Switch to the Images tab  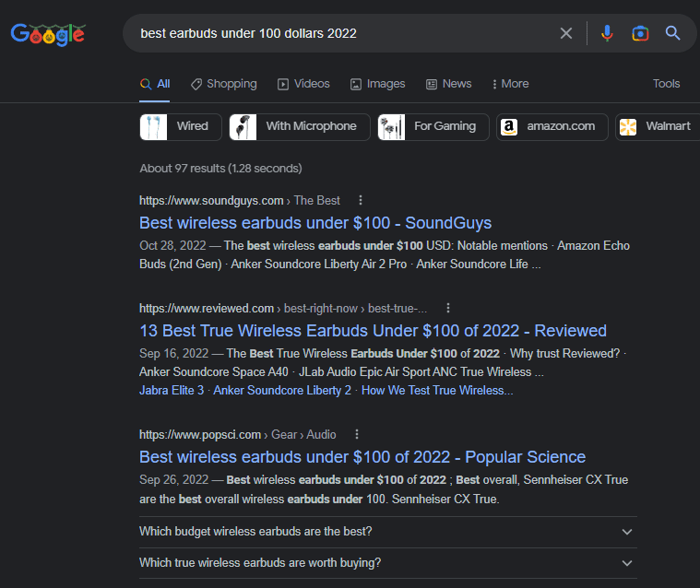point(378,84)
